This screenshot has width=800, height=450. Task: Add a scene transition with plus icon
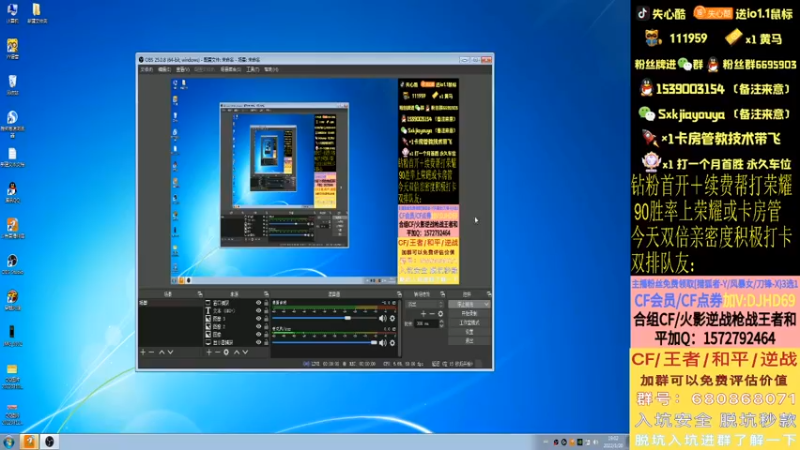tap(423, 314)
